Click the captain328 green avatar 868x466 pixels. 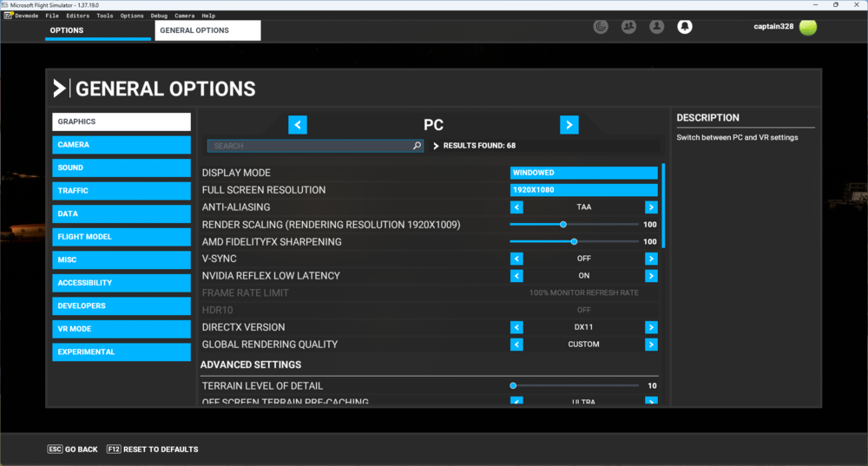point(808,27)
